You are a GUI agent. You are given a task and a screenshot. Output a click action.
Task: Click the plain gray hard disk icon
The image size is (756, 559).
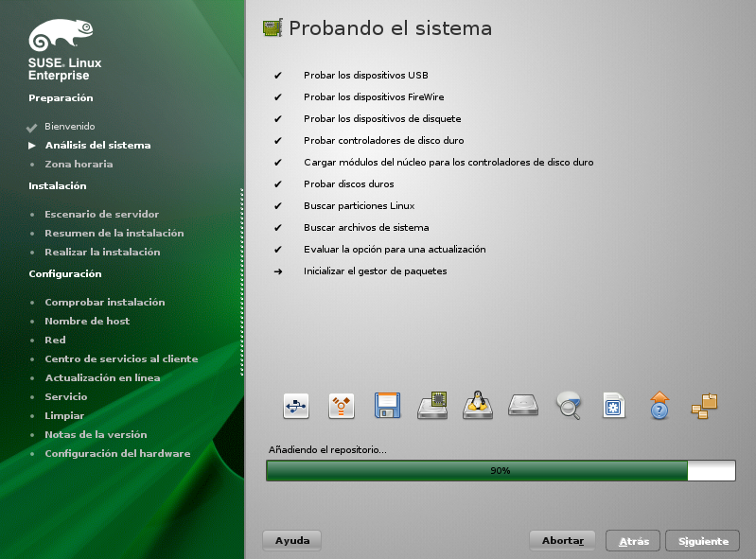pos(523,406)
